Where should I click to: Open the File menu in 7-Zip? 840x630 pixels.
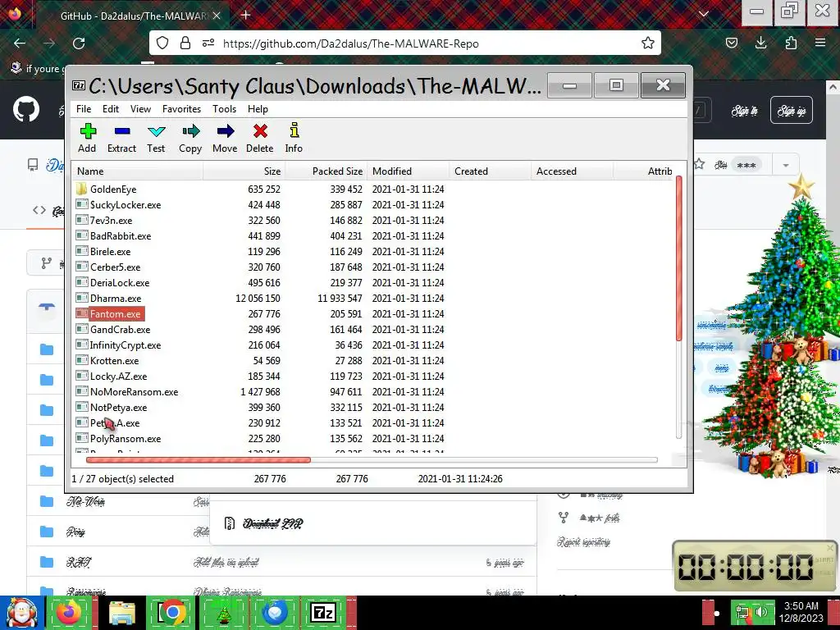coord(84,109)
